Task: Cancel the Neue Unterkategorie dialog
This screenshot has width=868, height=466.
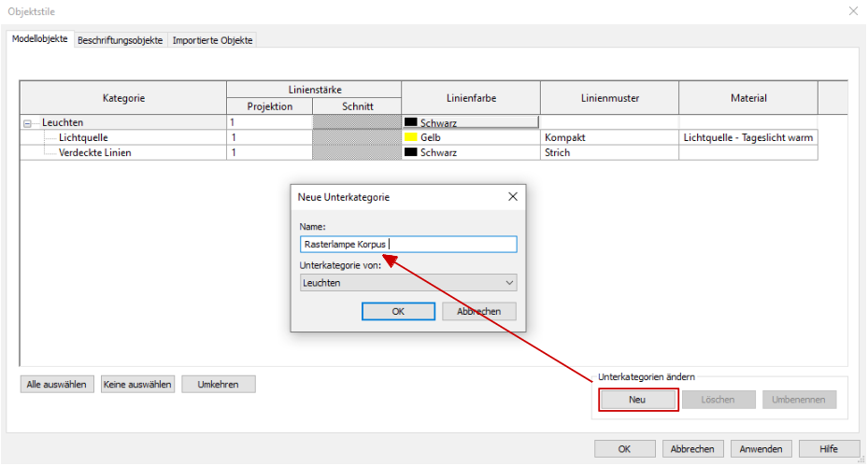Action: [x=478, y=312]
